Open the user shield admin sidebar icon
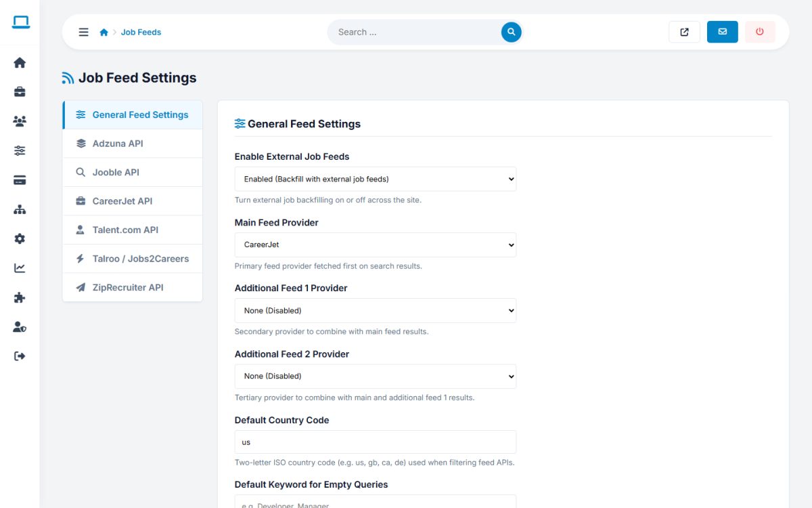The image size is (812, 508). point(20,326)
